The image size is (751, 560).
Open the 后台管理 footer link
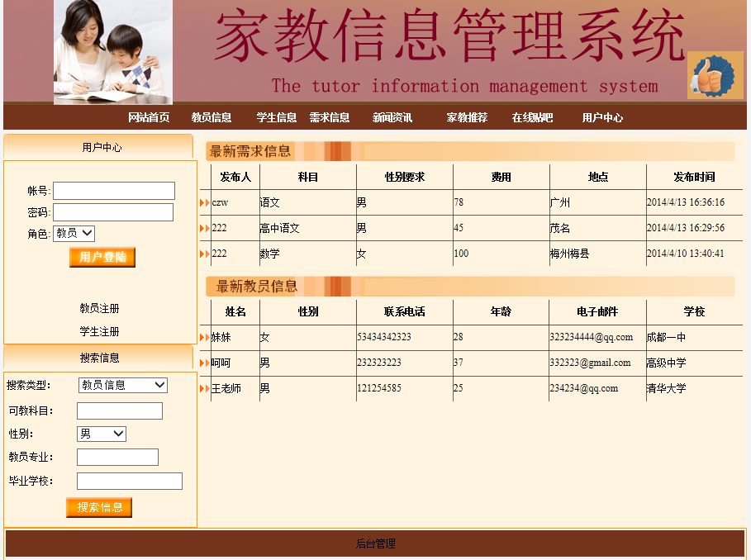point(375,543)
